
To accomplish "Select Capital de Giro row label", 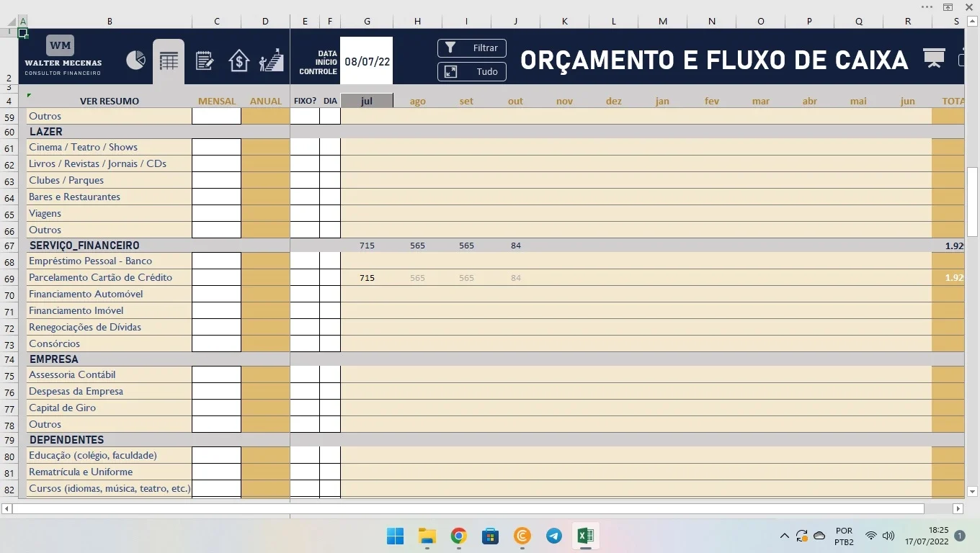I will pyautogui.click(x=62, y=408).
